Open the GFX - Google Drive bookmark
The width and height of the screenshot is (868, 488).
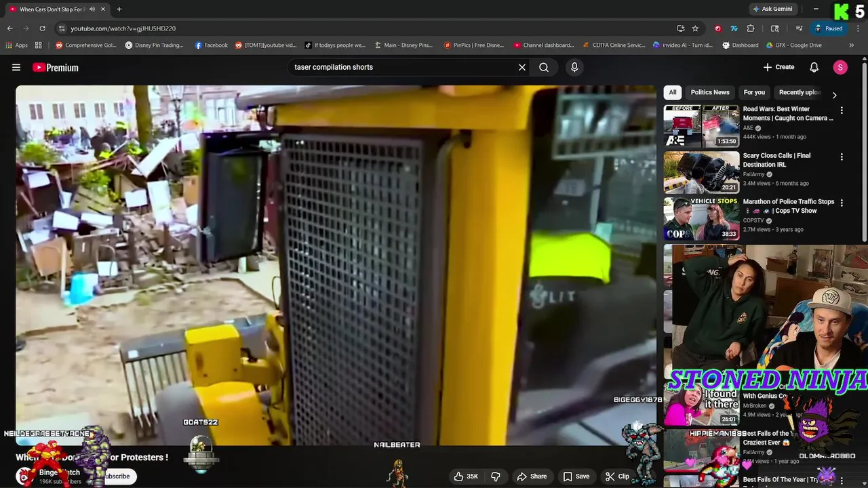click(x=795, y=45)
